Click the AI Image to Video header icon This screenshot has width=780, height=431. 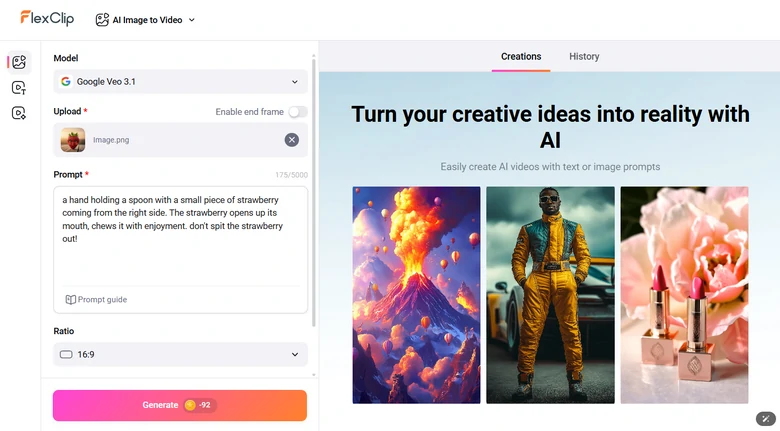click(x=102, y=19)
